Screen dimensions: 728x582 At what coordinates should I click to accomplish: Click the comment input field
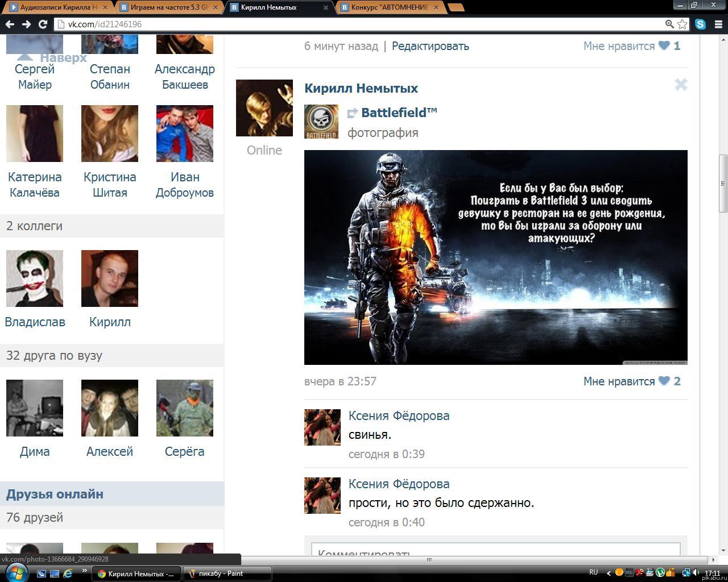(495, 551)
